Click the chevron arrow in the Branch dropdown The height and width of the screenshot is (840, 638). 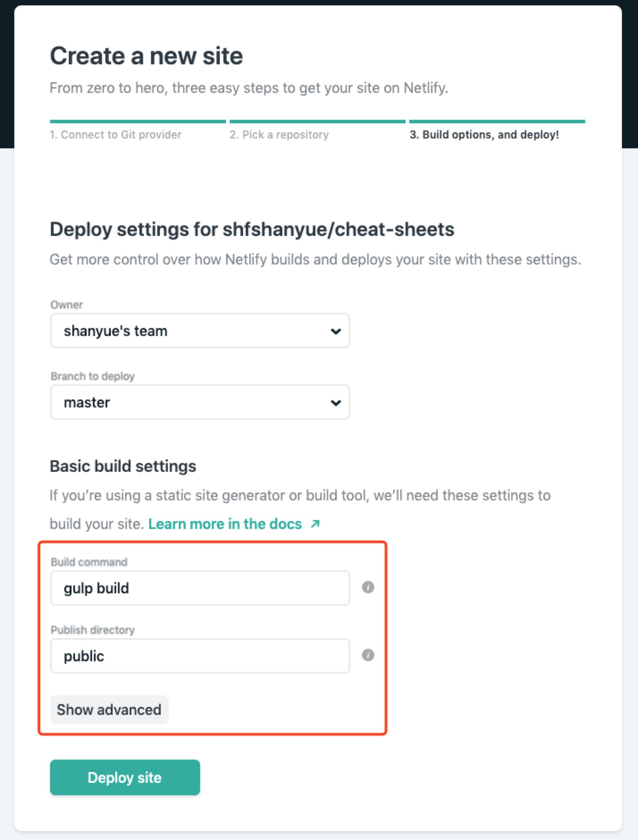click(336, 403)
